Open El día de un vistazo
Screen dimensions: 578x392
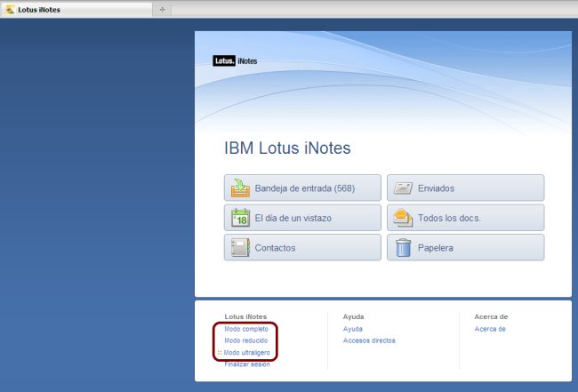pos(302,218)
